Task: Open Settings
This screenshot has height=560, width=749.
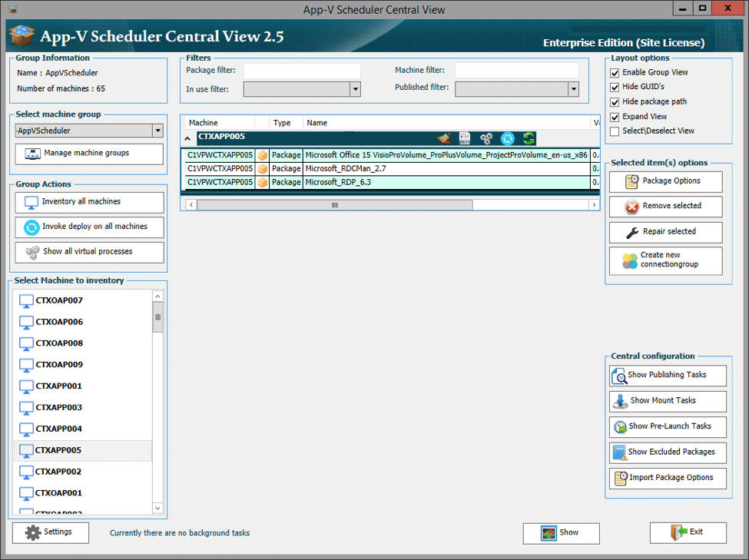Action: 51,532
